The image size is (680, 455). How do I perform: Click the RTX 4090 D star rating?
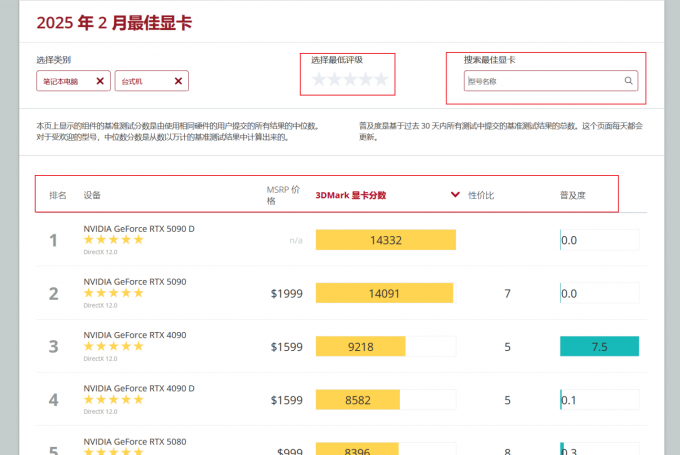coord(114,399)
